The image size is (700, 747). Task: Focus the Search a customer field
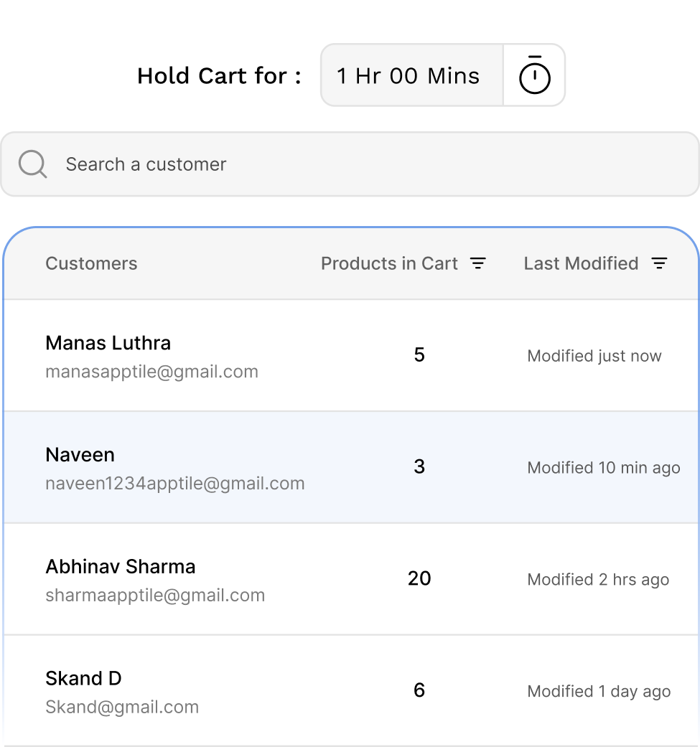point(359,164)
